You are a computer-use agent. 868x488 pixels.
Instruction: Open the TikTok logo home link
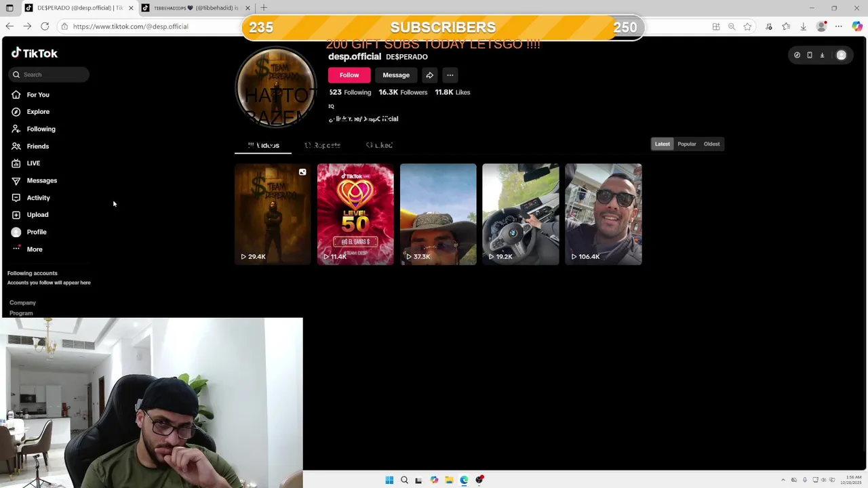click(35, 54)
